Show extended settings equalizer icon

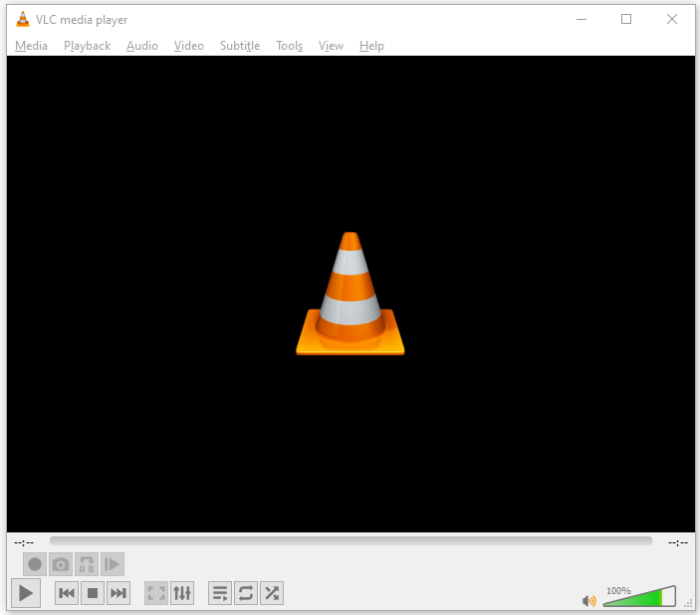tap(182, 593)
